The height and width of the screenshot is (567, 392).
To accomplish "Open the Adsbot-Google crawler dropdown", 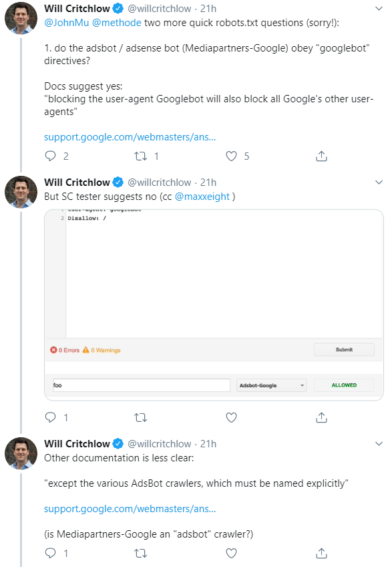I will (x=271, y=385).
